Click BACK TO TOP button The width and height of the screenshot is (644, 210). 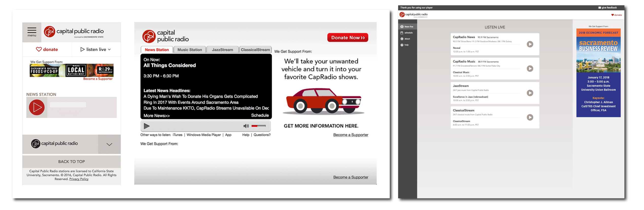71,162
